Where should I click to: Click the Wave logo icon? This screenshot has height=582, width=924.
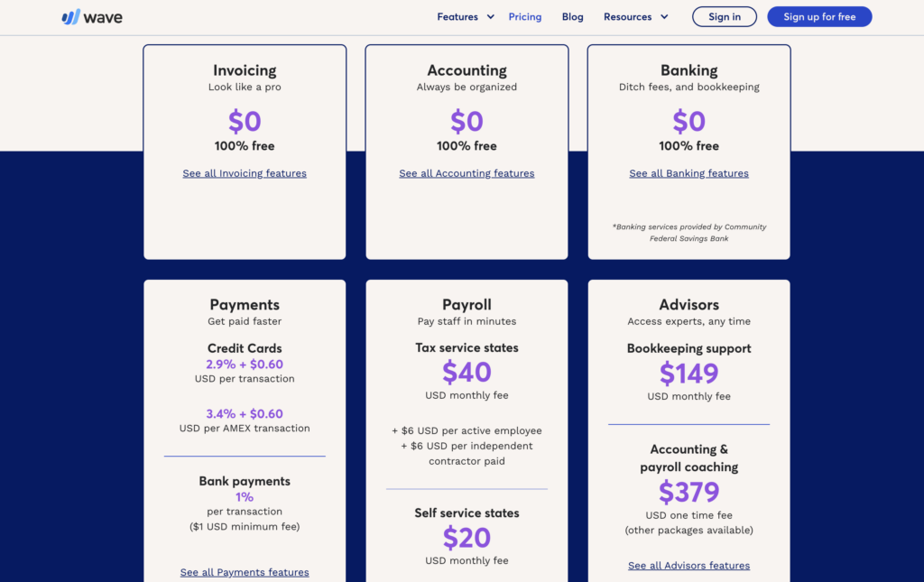coord(71,17)
